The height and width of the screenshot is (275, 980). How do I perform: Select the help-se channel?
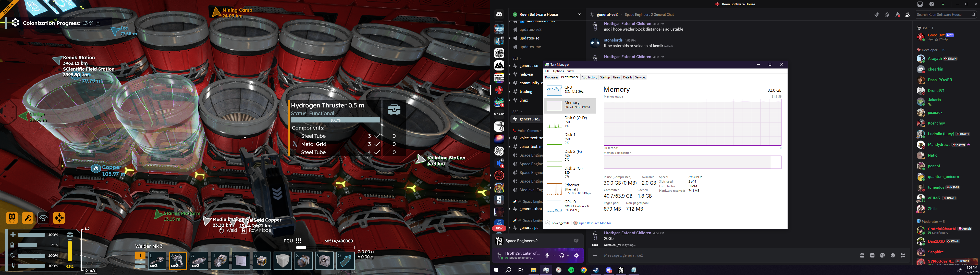pyautogui.click(x=526, y=74)
